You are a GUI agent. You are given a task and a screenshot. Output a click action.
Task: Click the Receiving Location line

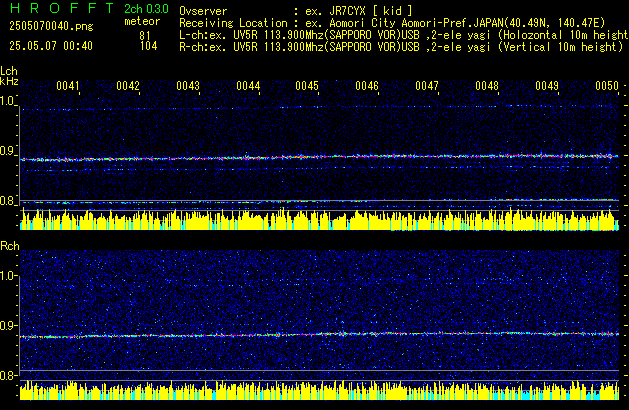coord(392,23)
